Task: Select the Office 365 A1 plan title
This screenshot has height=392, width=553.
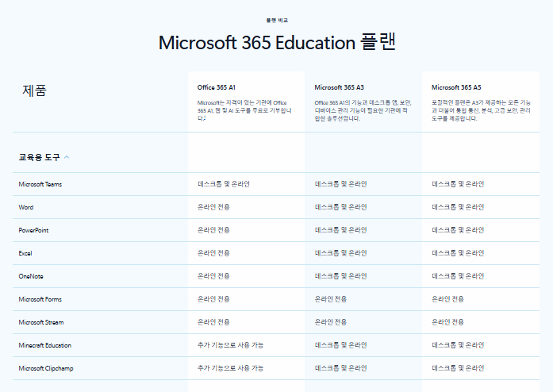Action: [216, 87]
